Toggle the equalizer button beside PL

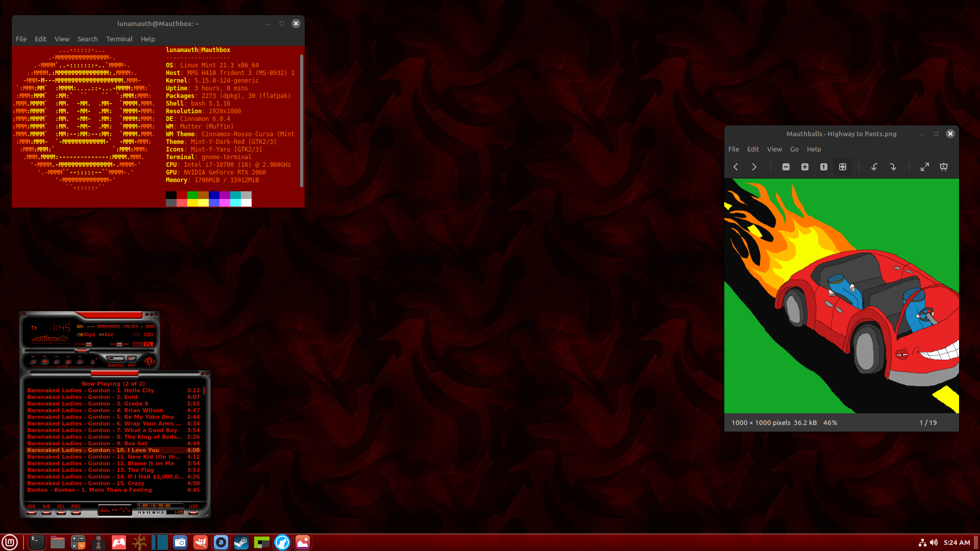pyautogui.click(x=137, y=344)
